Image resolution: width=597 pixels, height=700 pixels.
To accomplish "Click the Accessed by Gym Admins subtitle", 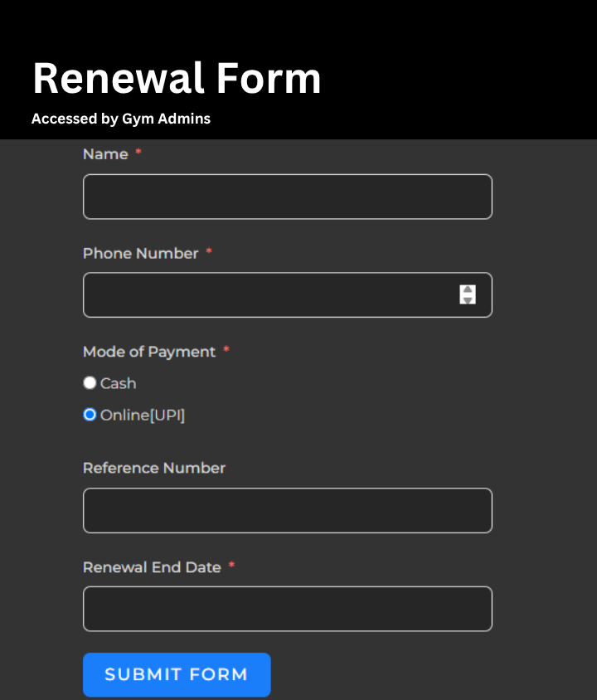I will click(x=121, y=119).
